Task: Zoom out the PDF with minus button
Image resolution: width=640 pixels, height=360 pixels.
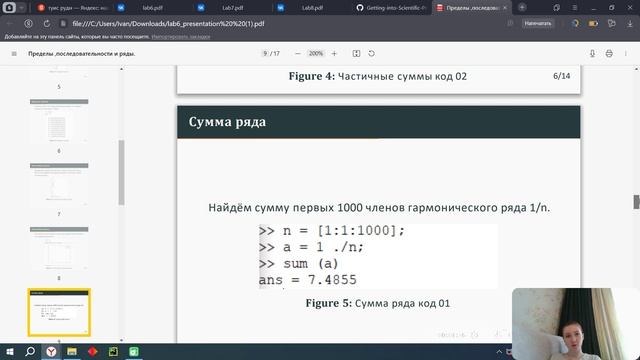Action: tap(298, 53)
